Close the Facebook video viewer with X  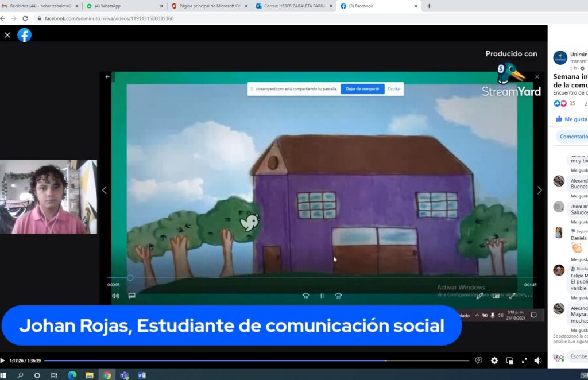(7, 35)
